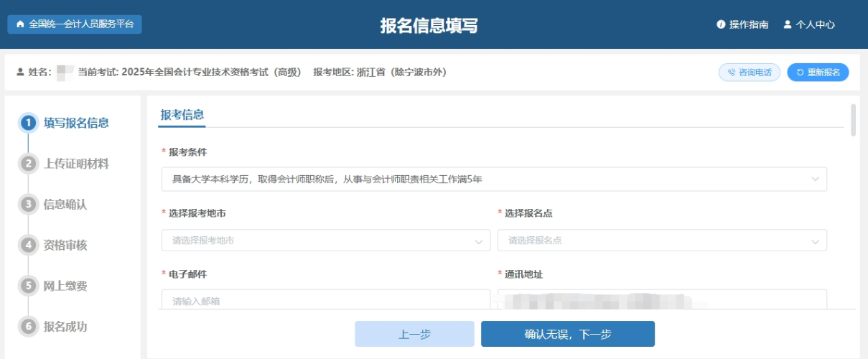The image size is (868, 359).
Task: Select step 2 circle icon 上传证明材料
Action: [28, 164]
